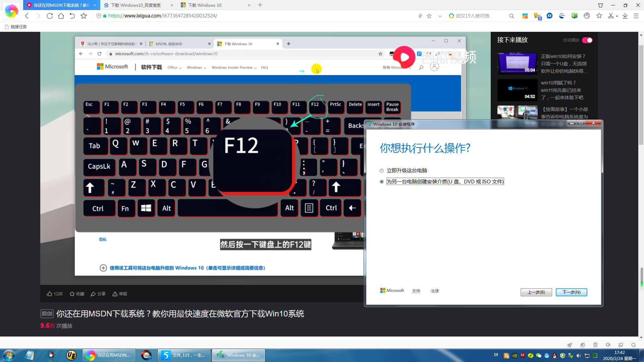Click the status bar zoom magnifier icon
The height and width of the screenshot is (362, 644).
pos(634,345)
